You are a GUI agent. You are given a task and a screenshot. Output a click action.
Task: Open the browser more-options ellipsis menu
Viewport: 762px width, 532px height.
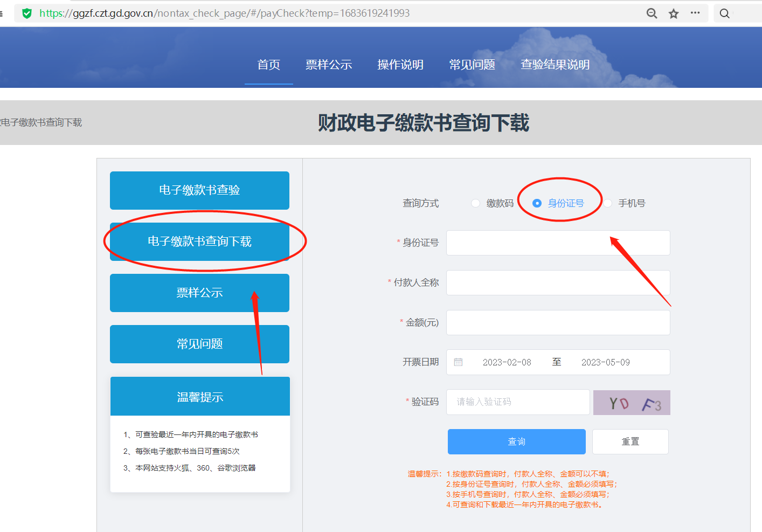click(x=695, y=13)
